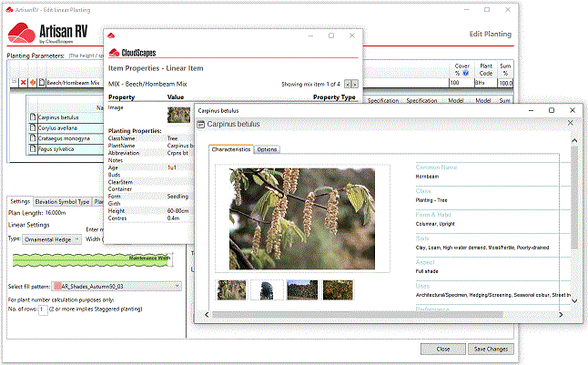Viewport: 588px width, 365px height.
Task: Select the second tree thumbnail image
Action: point(268,289)
